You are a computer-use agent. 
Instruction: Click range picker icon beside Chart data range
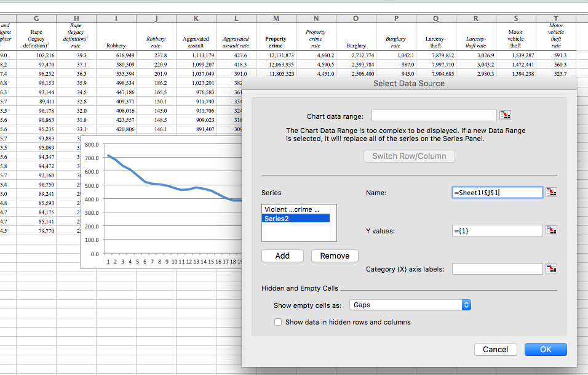(506, 115)
